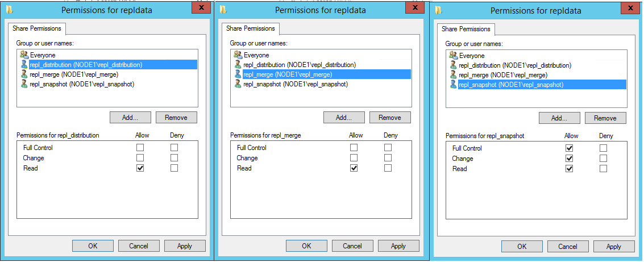
Task: Click repl_merge user icon in the repl_distribution permissions dialog
Action: pos(23,74)
